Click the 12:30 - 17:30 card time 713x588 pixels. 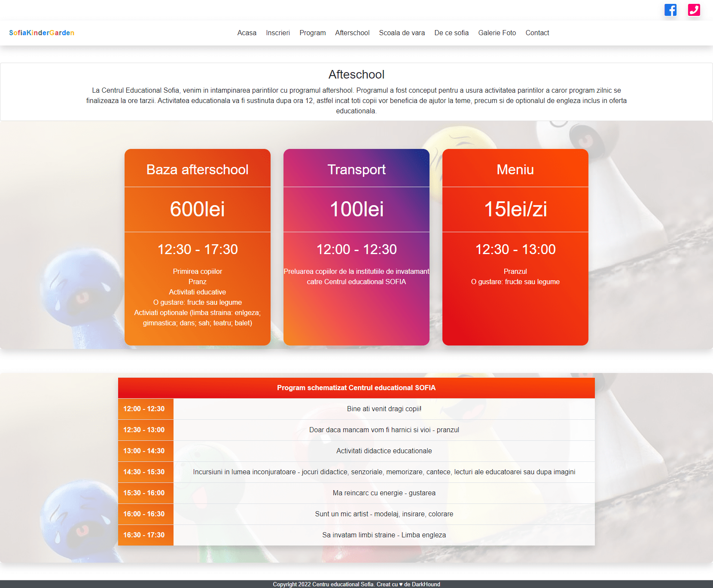point(198,249)
